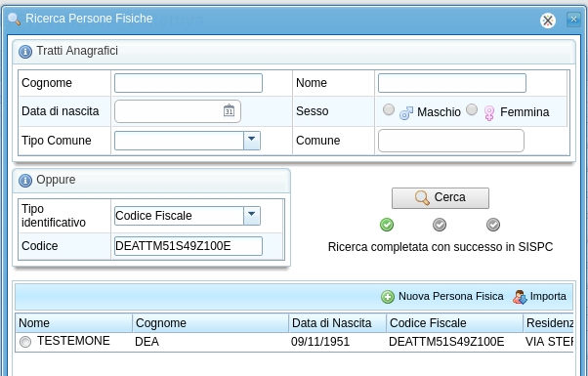Click the round X icon in title bar

548,21
